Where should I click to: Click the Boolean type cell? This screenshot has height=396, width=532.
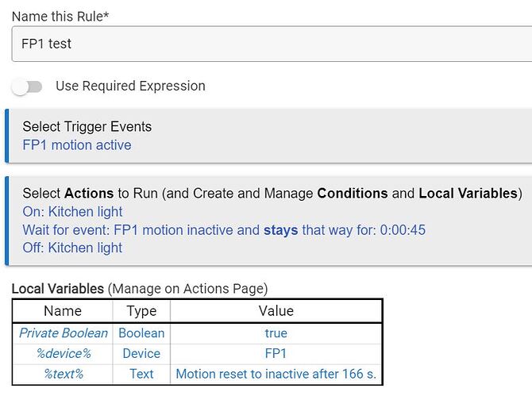click(x=141, y=333)
